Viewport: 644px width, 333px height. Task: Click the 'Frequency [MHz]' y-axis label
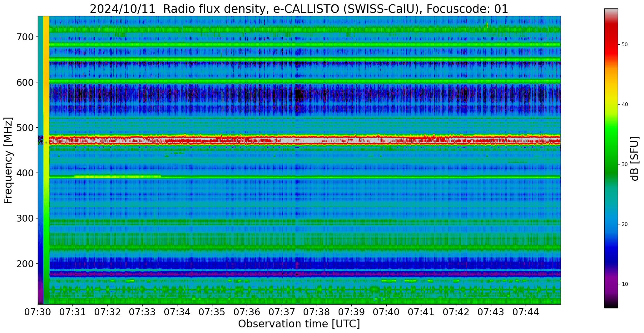pyautogui.click(x=8, y=160)
